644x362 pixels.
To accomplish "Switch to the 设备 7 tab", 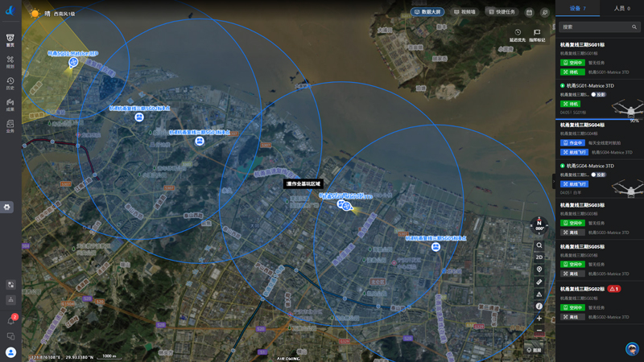I will [577, 8].
